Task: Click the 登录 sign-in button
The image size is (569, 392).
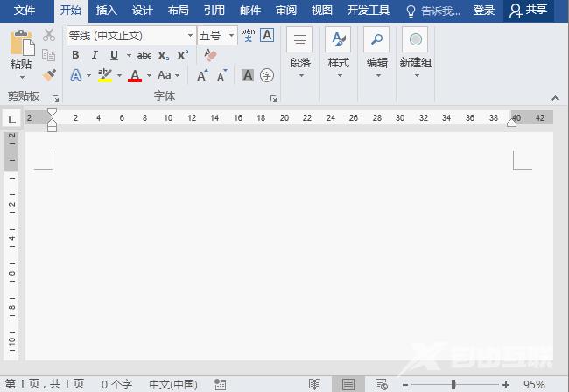Action: [483, 10]
